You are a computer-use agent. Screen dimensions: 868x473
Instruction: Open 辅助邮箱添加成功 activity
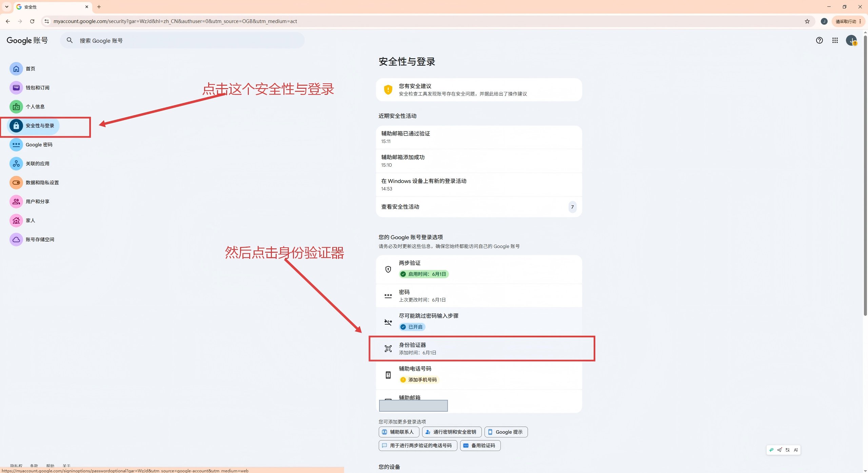pyautogui.click(x=479, y=161)
